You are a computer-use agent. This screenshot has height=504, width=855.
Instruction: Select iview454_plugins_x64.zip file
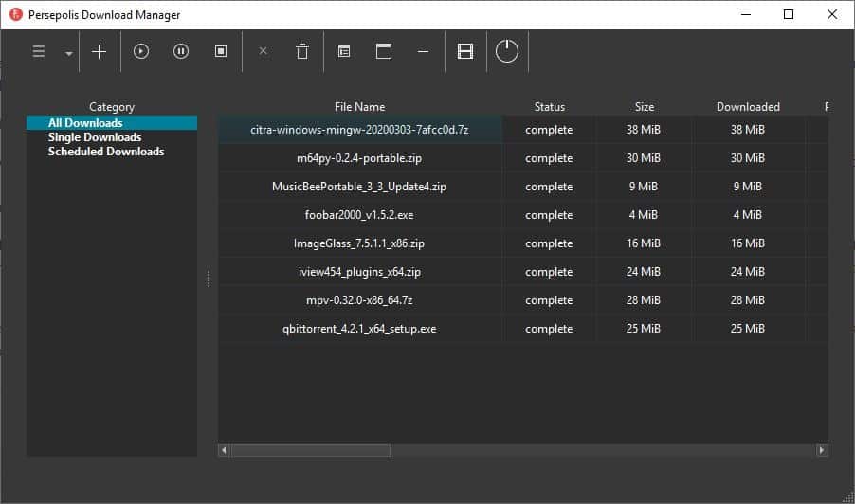(x=359, y=271)
